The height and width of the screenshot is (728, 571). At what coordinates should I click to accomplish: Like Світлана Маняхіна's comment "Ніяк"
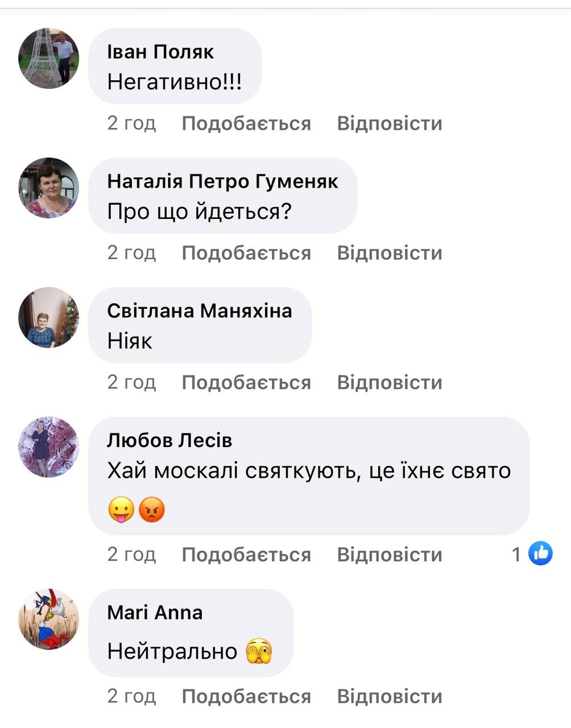click(246, 383)
